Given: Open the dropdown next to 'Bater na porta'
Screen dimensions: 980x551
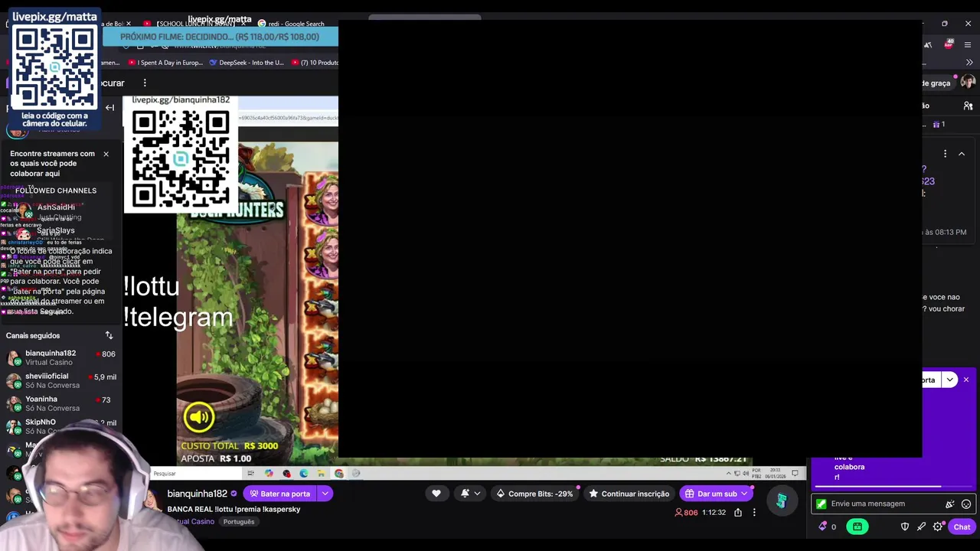Looking at the screenshot, I should click(325, 494).
